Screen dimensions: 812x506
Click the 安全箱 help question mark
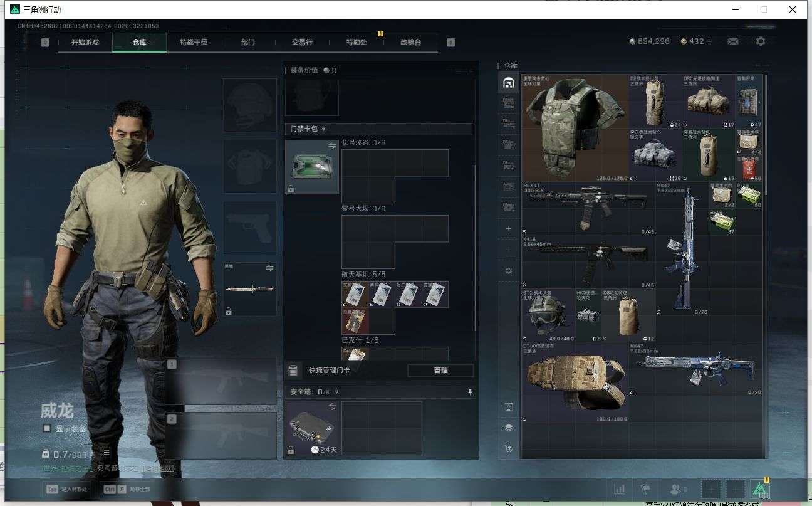[x=336, y=393]
